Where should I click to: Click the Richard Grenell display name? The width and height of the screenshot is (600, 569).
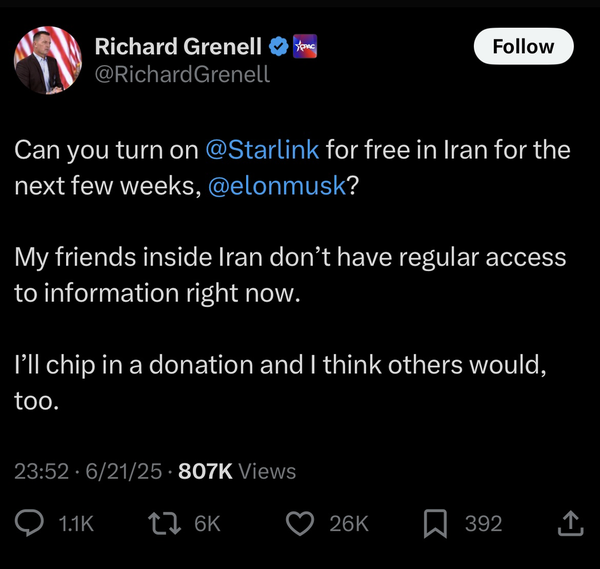[x=178, y=46]
